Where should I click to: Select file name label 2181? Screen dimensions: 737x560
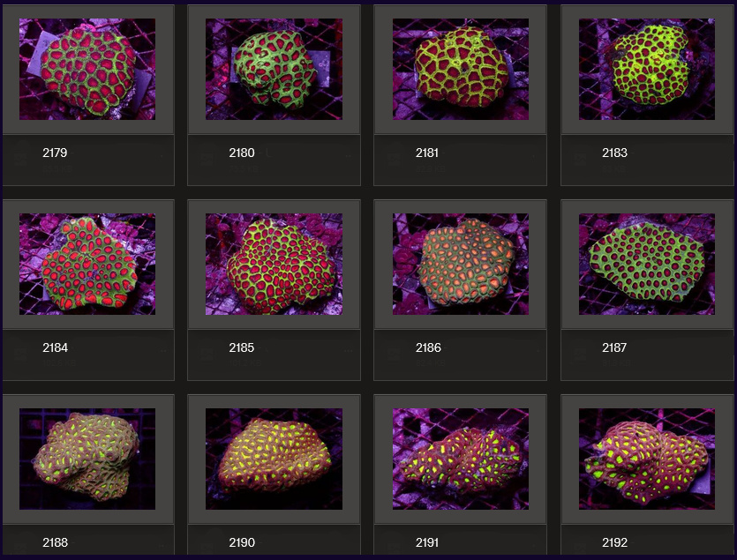[427, 153]
